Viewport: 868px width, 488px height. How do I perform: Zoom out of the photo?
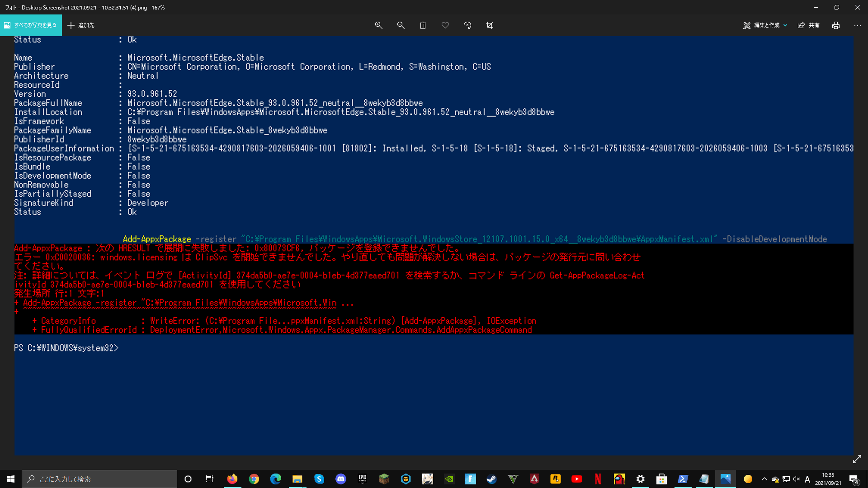point(401,25)
